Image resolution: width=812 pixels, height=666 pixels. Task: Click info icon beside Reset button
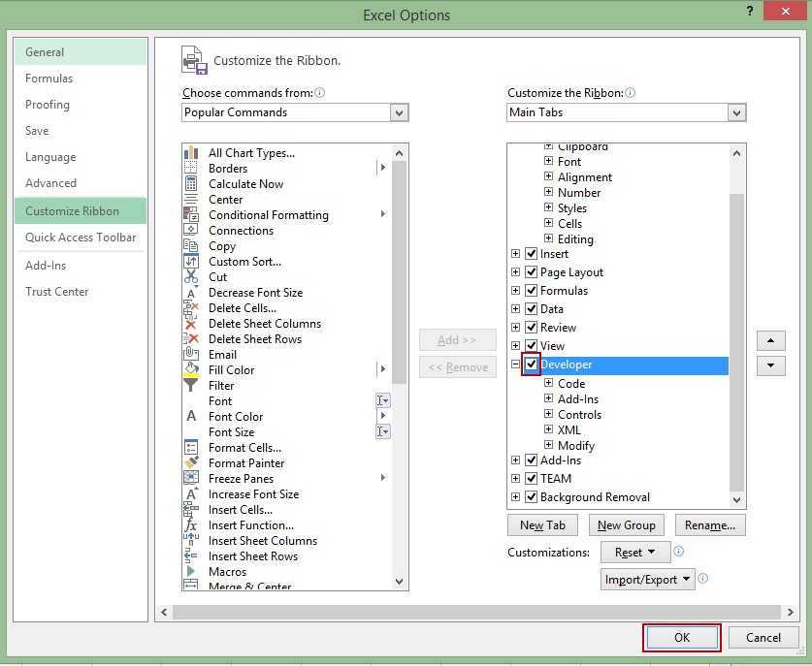point(678,551)
